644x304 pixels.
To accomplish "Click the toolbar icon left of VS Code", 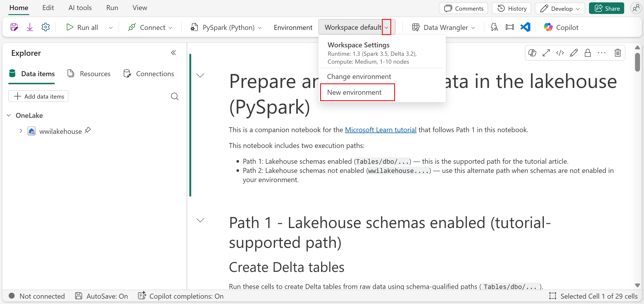I will click(509, 27).
